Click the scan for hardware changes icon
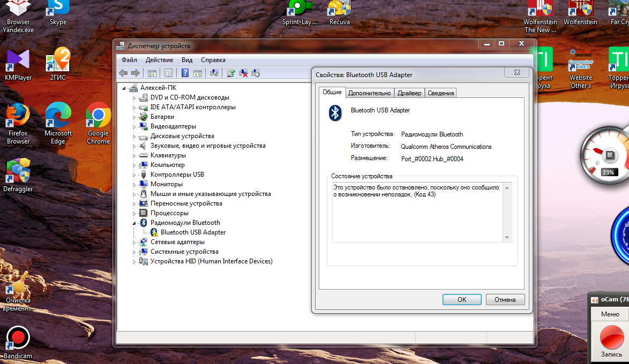 pos(214,73)
